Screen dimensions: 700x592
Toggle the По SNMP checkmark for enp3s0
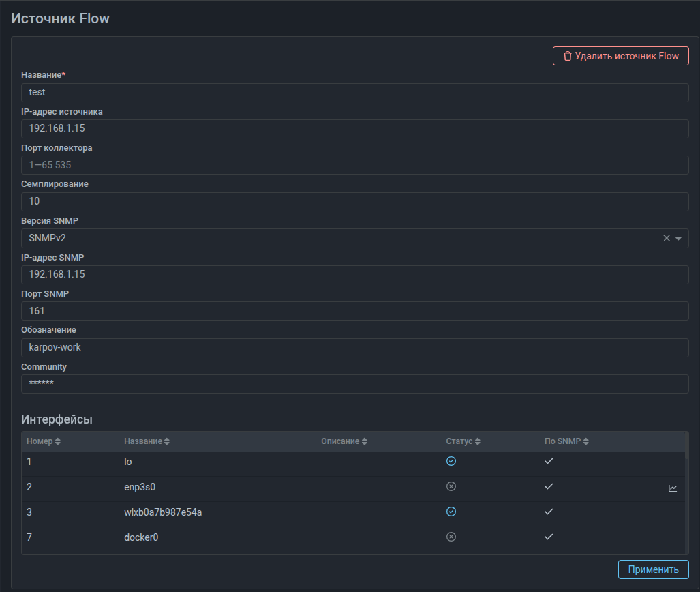point(549,486)
